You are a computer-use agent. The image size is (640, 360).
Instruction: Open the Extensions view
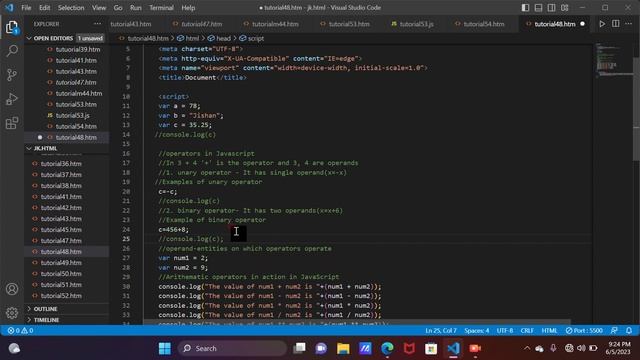pos(12,123)
